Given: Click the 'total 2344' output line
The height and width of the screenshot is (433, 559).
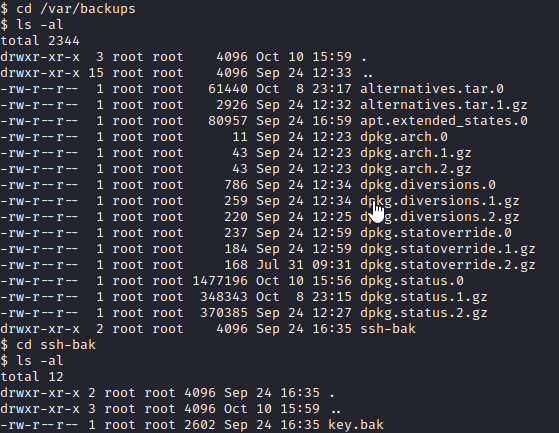Looking at the screenshot, I should pos(40,41).
